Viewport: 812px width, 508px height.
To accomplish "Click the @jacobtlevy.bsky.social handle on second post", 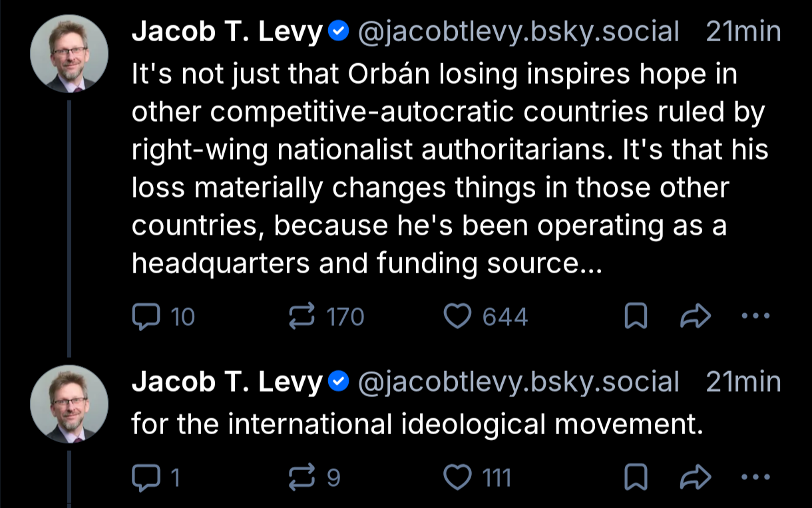I will click(x=518, y=382).
